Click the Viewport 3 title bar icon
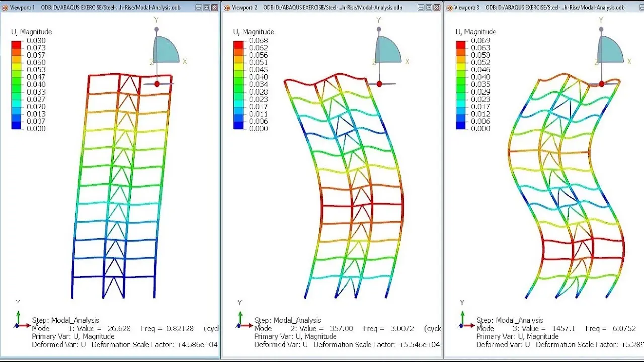This screenshot has width=644, height=362. (449, 8)
